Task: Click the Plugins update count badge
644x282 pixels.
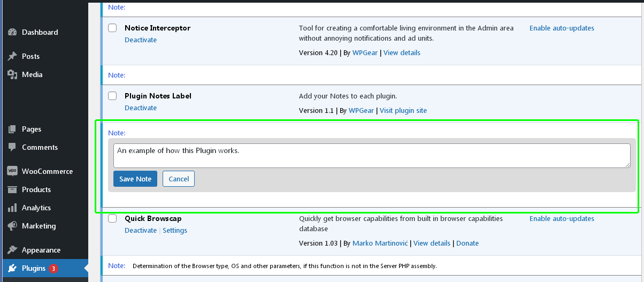Action: click(53, 269)
